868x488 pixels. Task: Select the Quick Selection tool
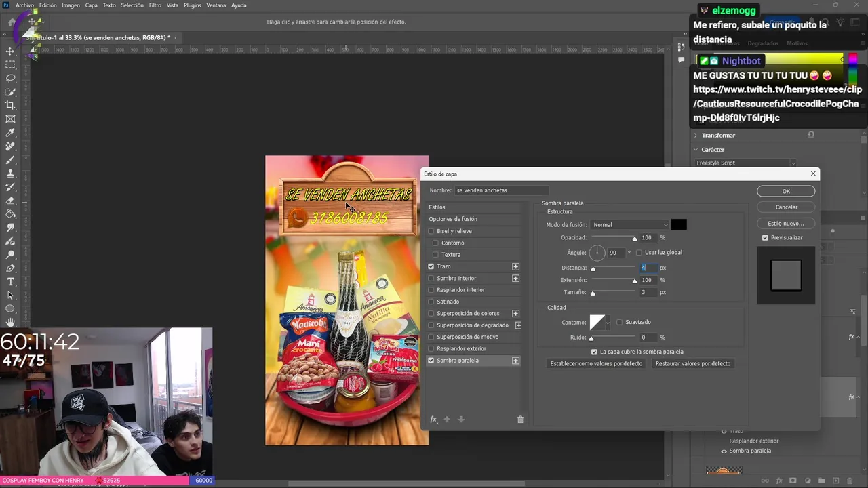(x=10, y=91)
